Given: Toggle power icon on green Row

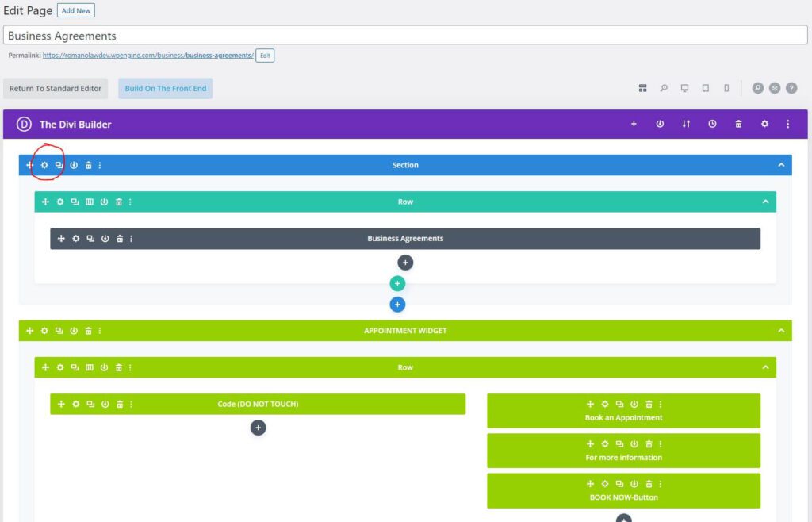Looking at the screenshot, I should 104,367.
